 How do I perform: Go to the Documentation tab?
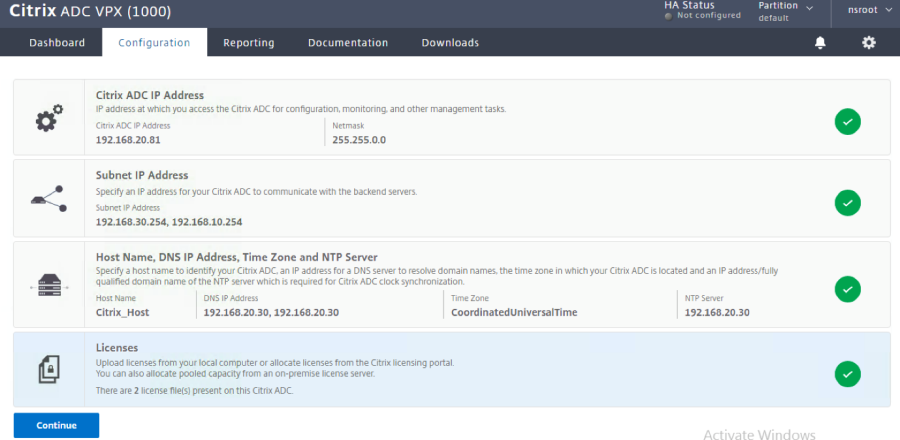(x=348, y=43)
